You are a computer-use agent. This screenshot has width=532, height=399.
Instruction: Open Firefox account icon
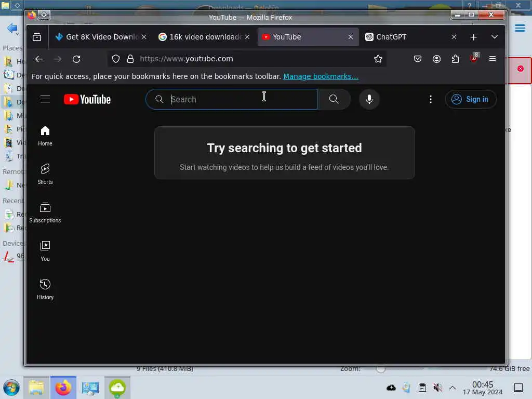click(436, 59)
